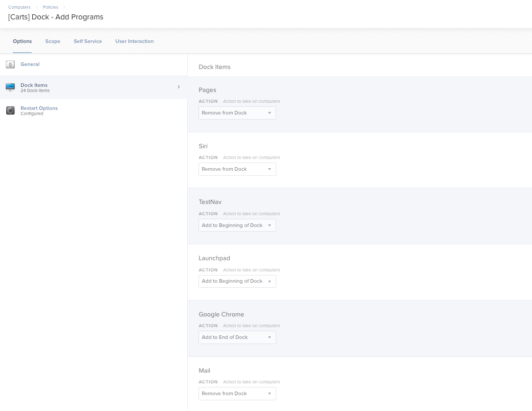The image size is (532, 411).
Task: Switch to the User Interaction tab
Action: [x=135, y=41]
